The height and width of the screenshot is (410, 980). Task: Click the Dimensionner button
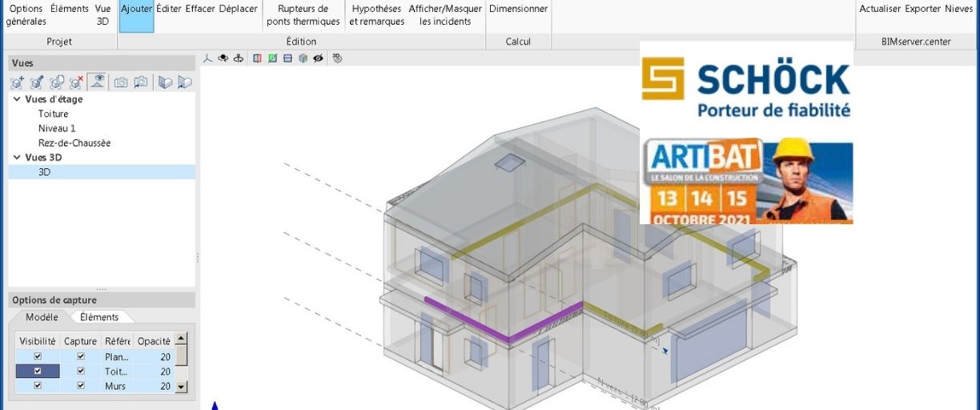point(518,9)
